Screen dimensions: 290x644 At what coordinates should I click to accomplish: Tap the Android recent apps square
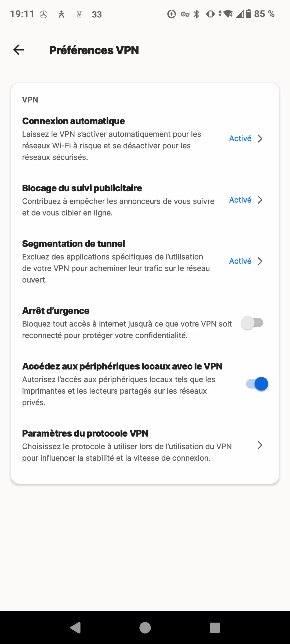pos(215,628)
